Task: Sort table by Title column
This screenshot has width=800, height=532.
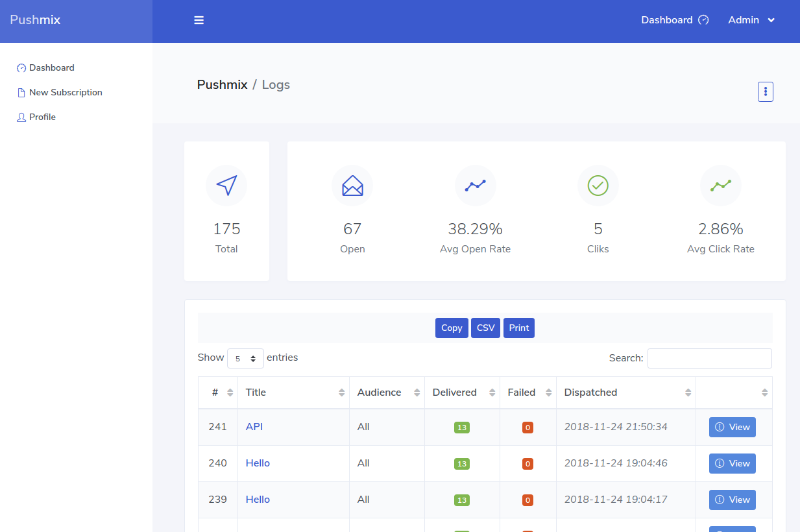Action: click(293, 393)
